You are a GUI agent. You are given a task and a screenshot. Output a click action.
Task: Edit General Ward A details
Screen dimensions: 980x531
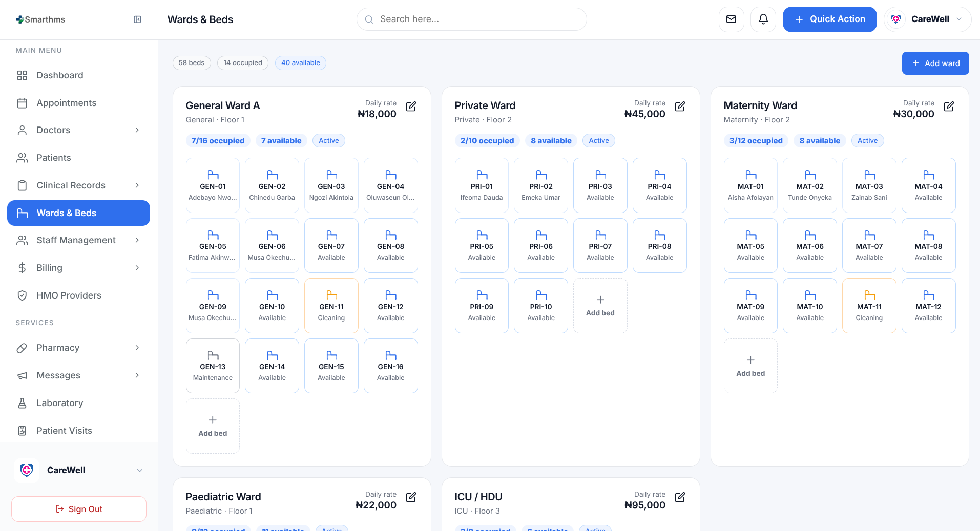click(x=411, y=107)
